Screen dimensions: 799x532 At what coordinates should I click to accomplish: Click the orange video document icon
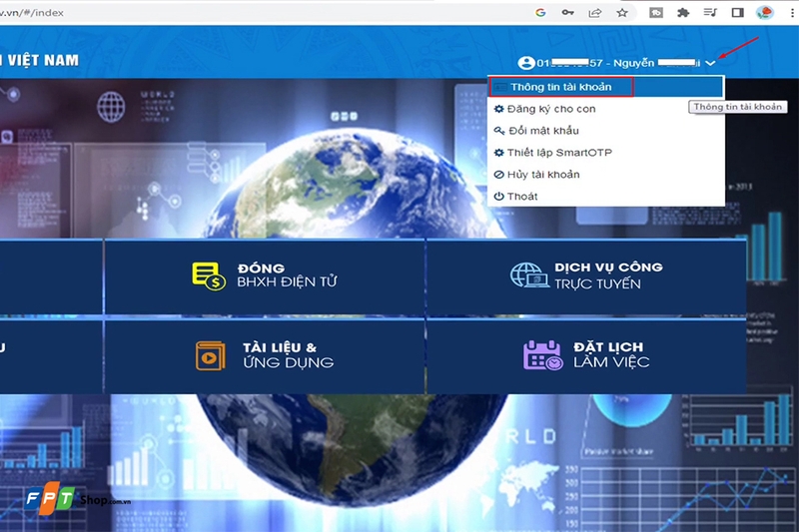[211, 356]
